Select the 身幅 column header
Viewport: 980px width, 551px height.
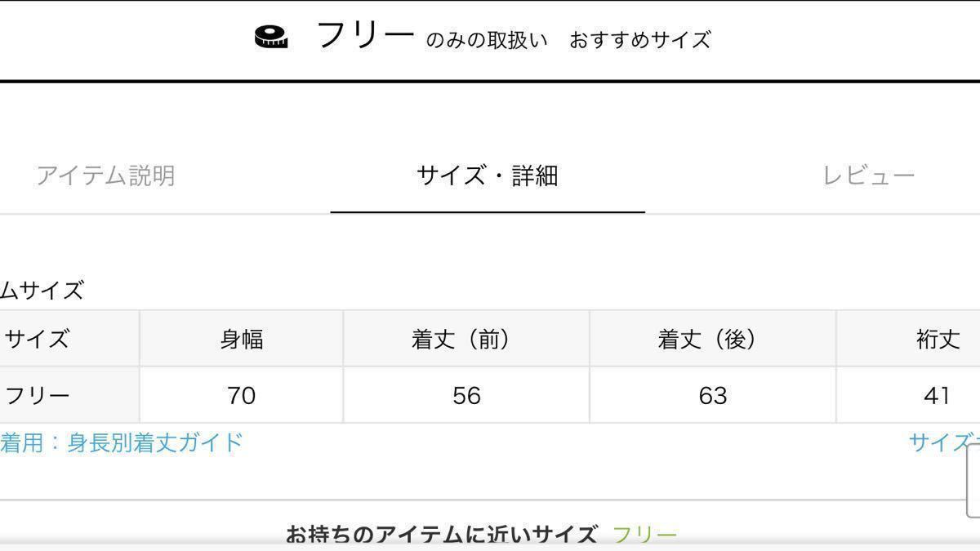(x=242, y=339)
